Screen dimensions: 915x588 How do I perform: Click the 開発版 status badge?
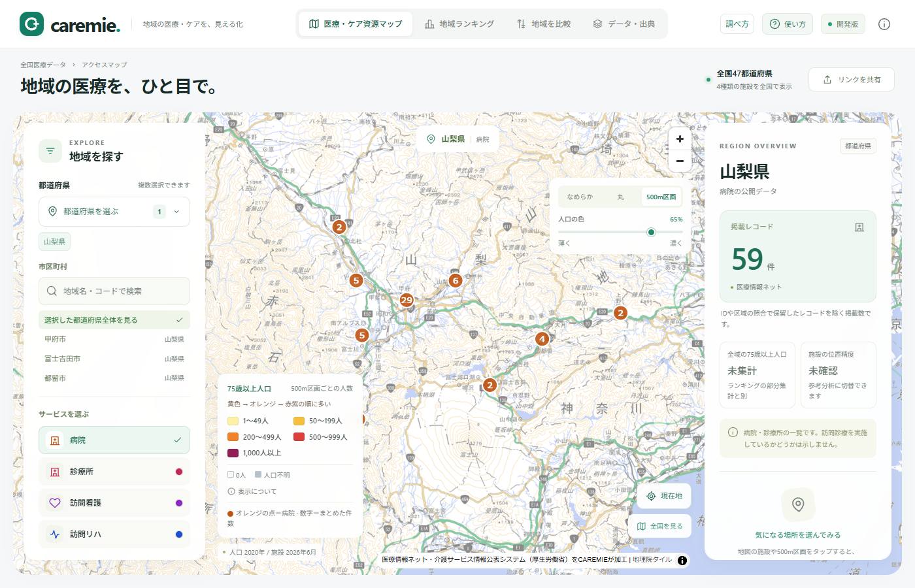(x=842, y=24)
